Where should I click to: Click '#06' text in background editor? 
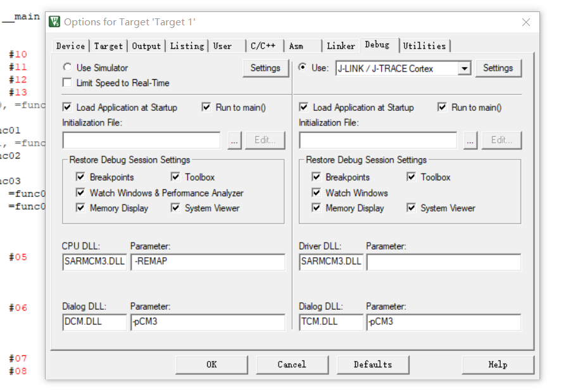pyautogui.click(x=18, y=308)
